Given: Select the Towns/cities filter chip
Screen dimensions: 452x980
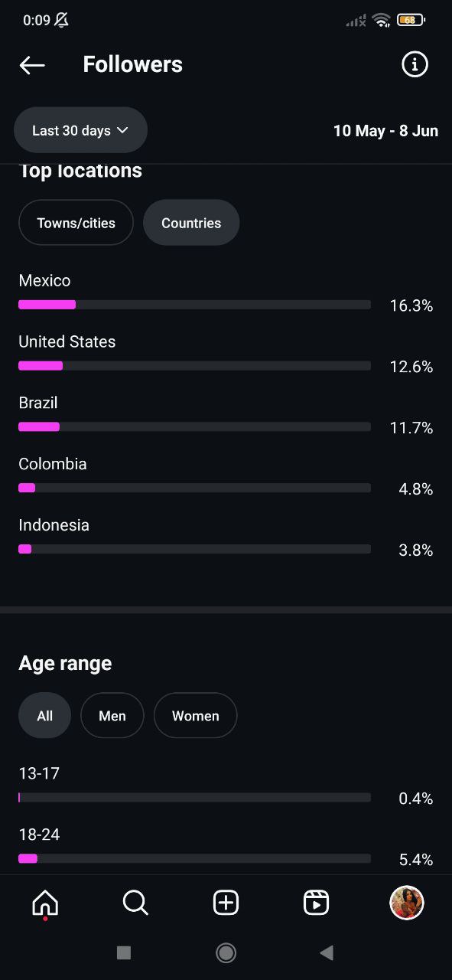Looking at the screenshot, I should [x=76, y=223].
